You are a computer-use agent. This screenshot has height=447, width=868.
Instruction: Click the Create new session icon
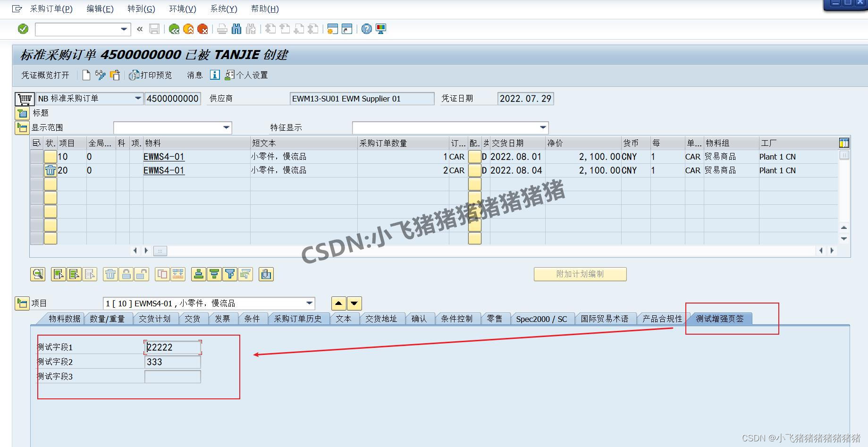(x=332, y=29)
